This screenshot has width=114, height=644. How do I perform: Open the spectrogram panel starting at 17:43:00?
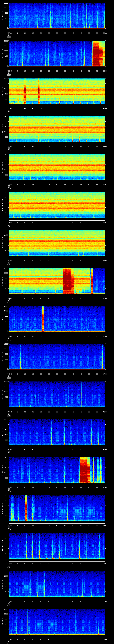pos(57,243)
